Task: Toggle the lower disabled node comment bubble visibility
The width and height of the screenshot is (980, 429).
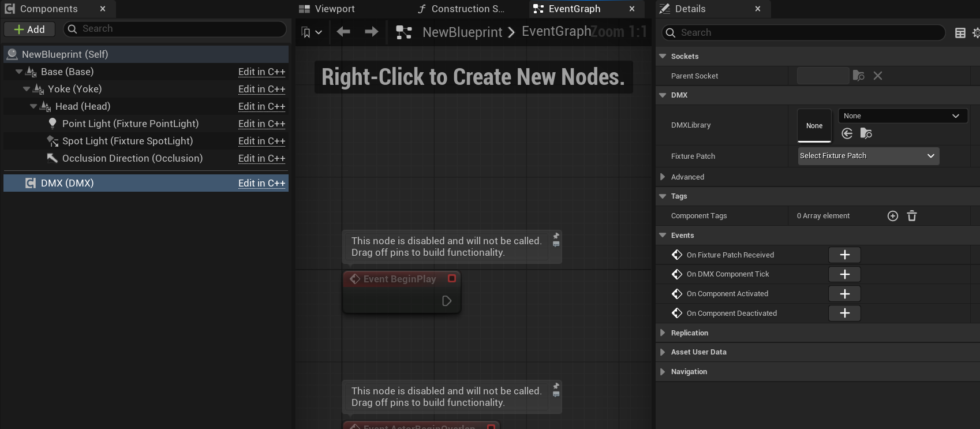Action: click(556, 394)
